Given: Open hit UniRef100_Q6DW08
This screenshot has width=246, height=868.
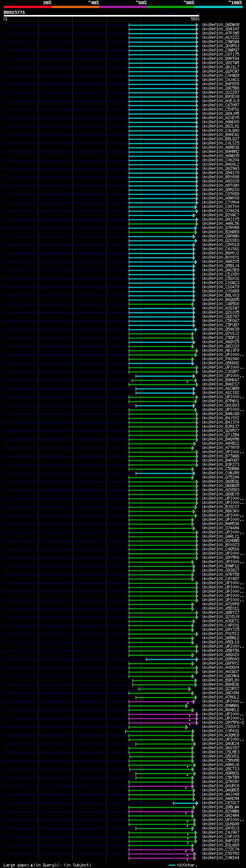Looking at the screenshot, I should pos(221,25).
